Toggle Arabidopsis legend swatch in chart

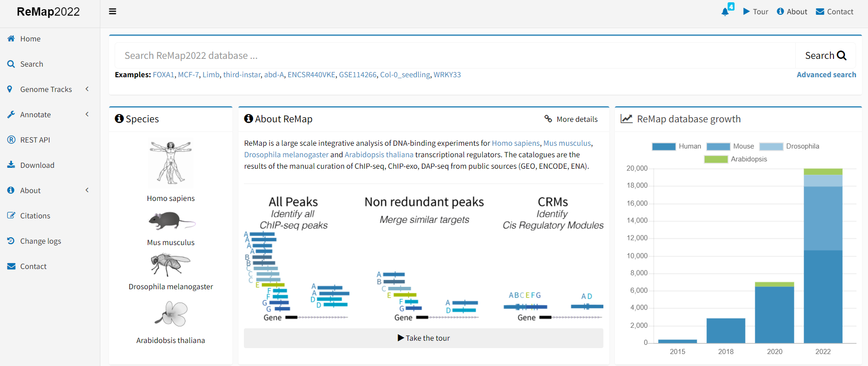(x=716, y=159)
